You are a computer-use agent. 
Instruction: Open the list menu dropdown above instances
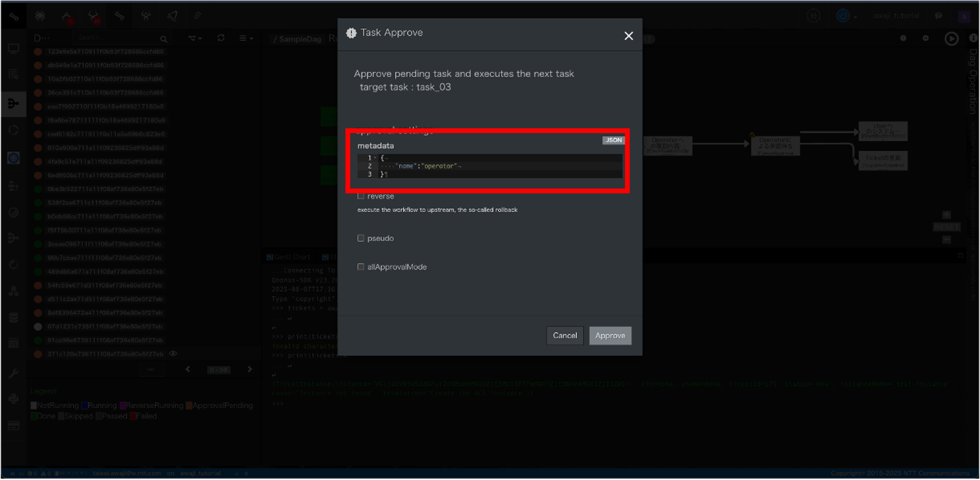[246, 38]
